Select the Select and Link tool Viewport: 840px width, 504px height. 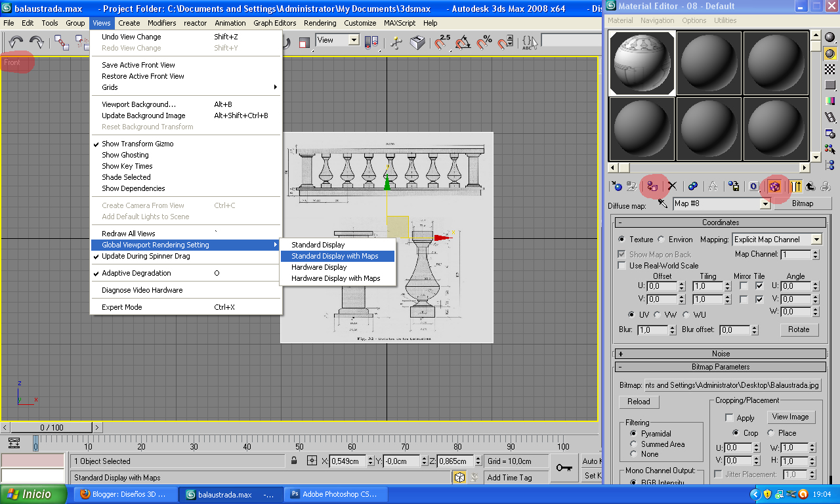(62, 43)
